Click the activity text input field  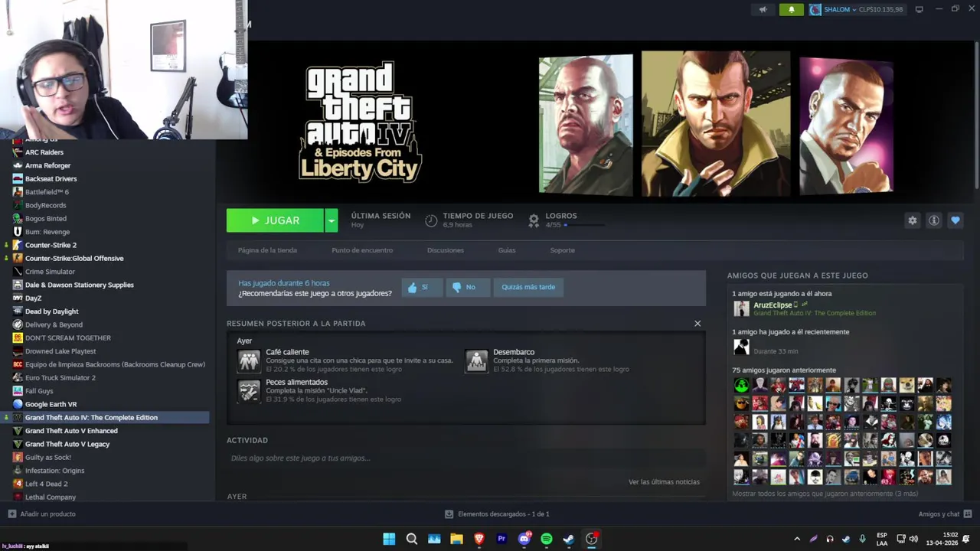(465, 458)
